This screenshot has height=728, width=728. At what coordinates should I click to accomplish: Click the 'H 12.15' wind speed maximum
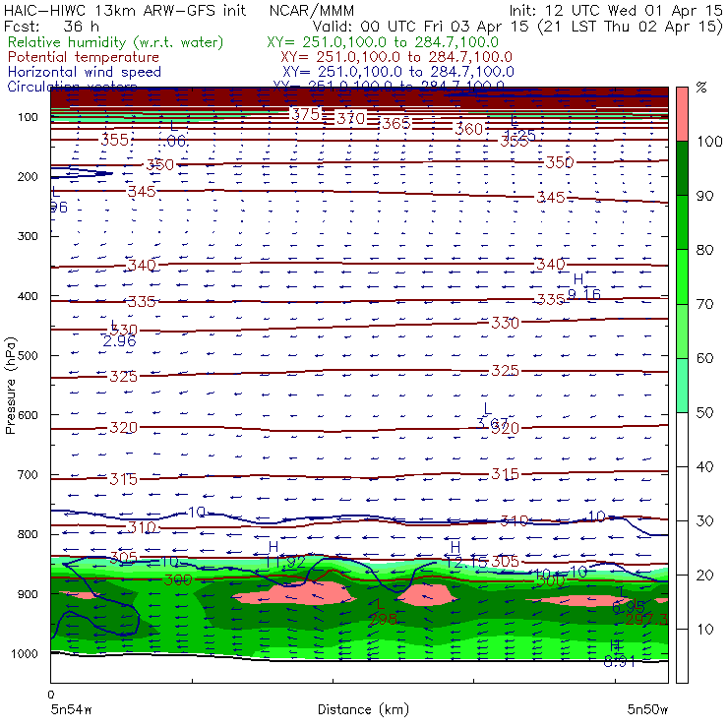click(x=466, y=554)
